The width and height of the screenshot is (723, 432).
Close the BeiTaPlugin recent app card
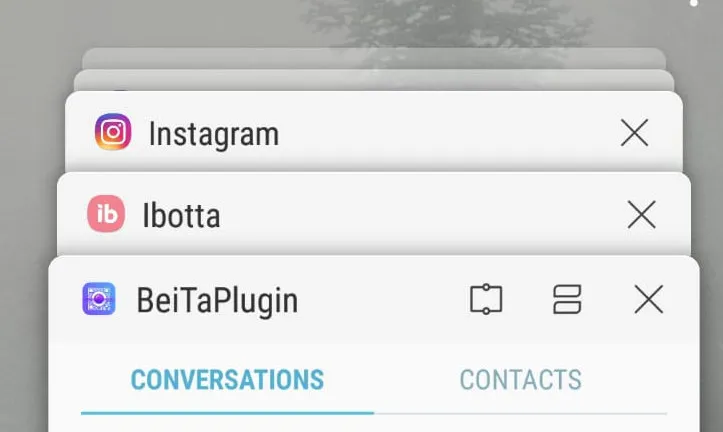coord(649,299)
